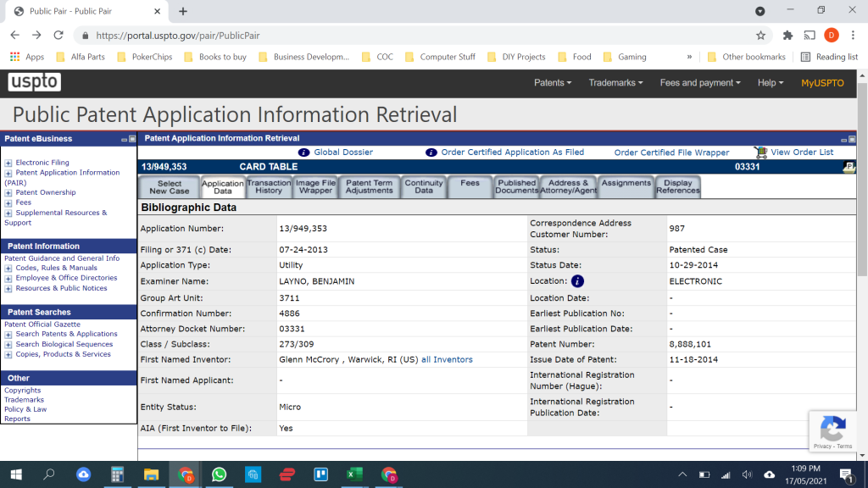Open Patent Official Gazette link
868x488 pixels.
coord(42,324)
